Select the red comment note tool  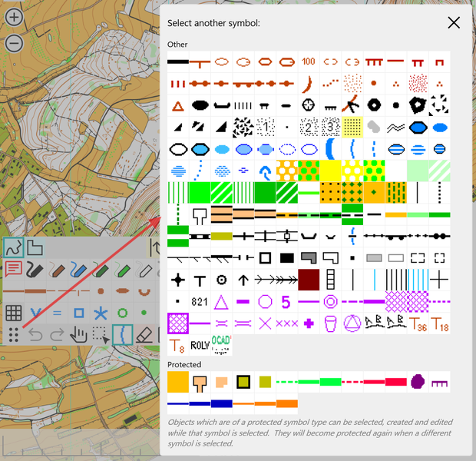click(x=13, y=270)
